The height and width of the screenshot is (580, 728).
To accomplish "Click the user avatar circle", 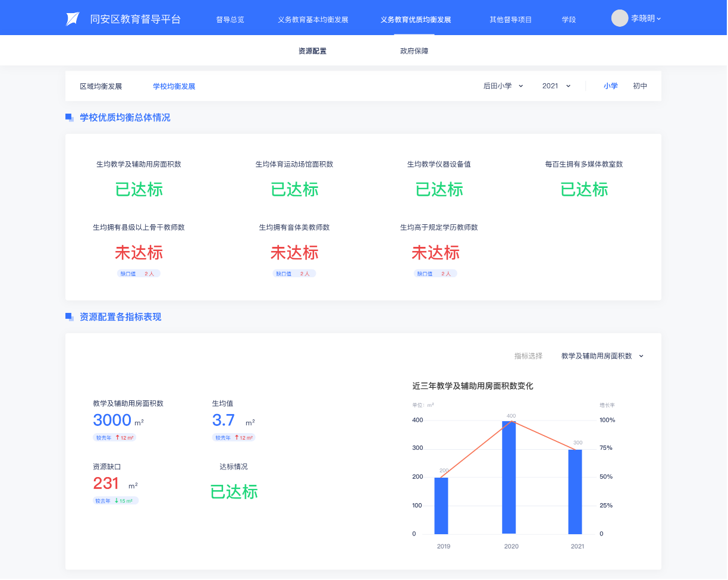I will [x=620, y=18].
